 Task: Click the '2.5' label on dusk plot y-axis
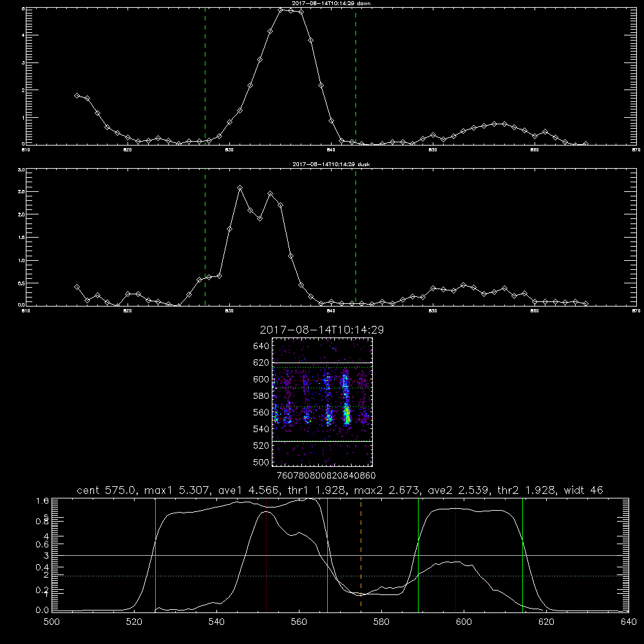pyautogui.click(x=22, y=192)
